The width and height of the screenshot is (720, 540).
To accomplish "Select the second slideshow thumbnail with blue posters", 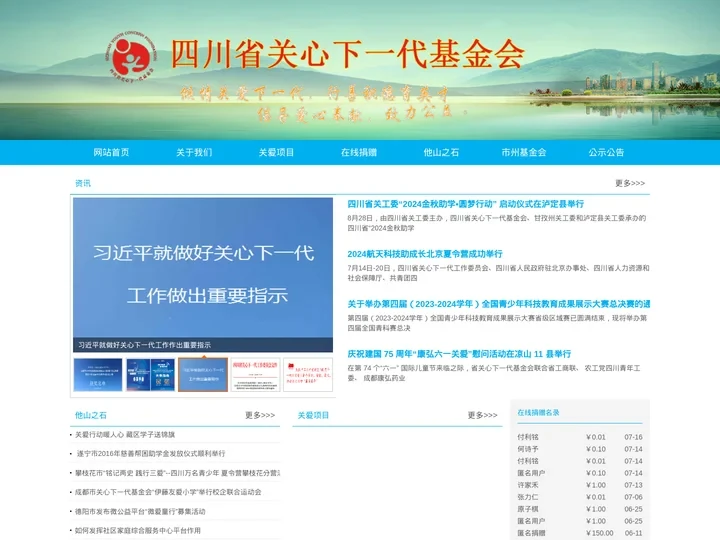I will coord(151,375).
